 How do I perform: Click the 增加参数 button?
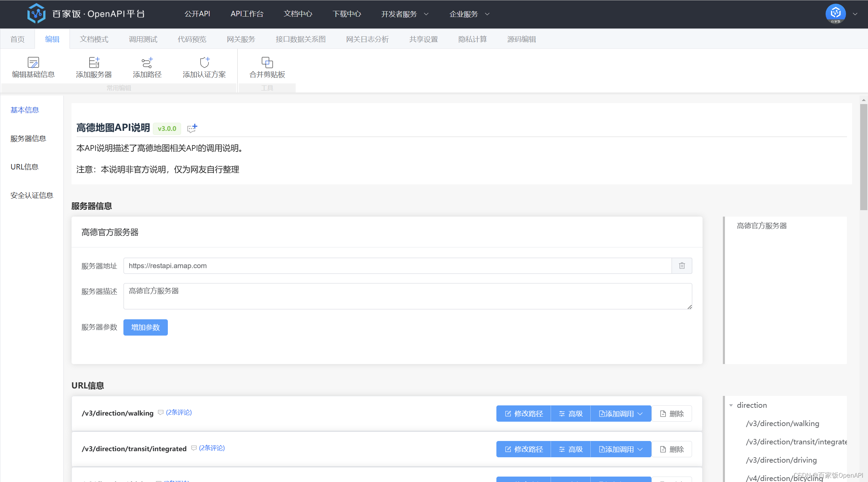145,327
